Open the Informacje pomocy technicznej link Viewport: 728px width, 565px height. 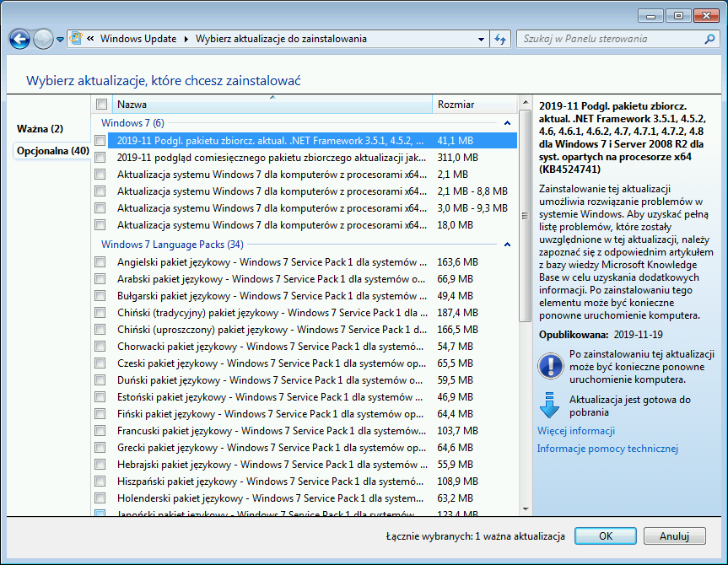point(607,449)
